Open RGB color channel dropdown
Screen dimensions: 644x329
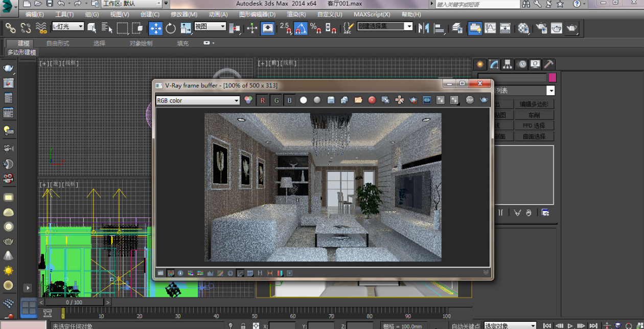[198, 100]
